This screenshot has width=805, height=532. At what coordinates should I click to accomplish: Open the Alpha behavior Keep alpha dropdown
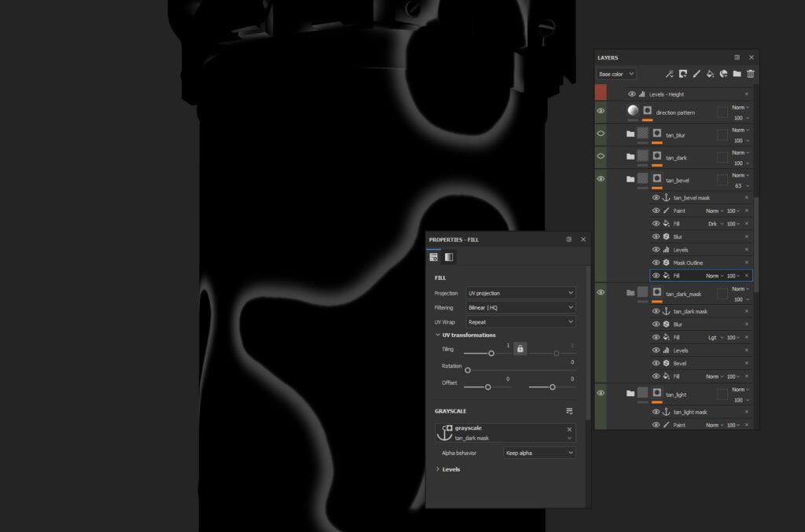pos(539,453)
